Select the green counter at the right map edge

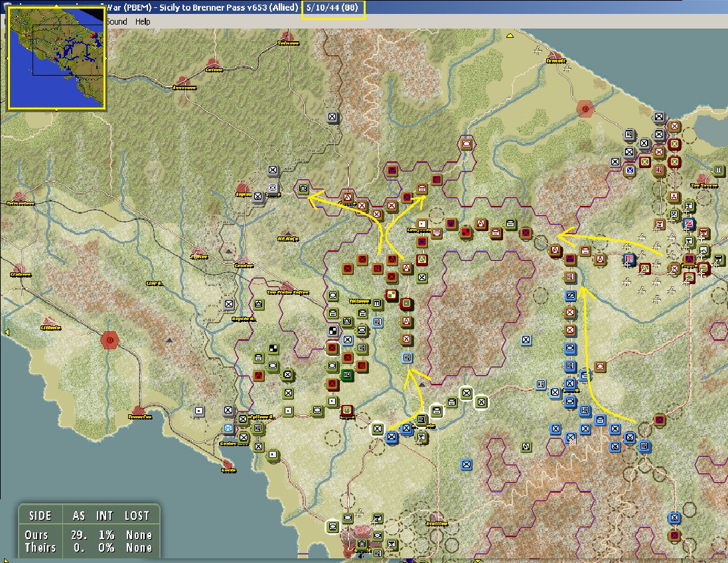click(719, 170)
